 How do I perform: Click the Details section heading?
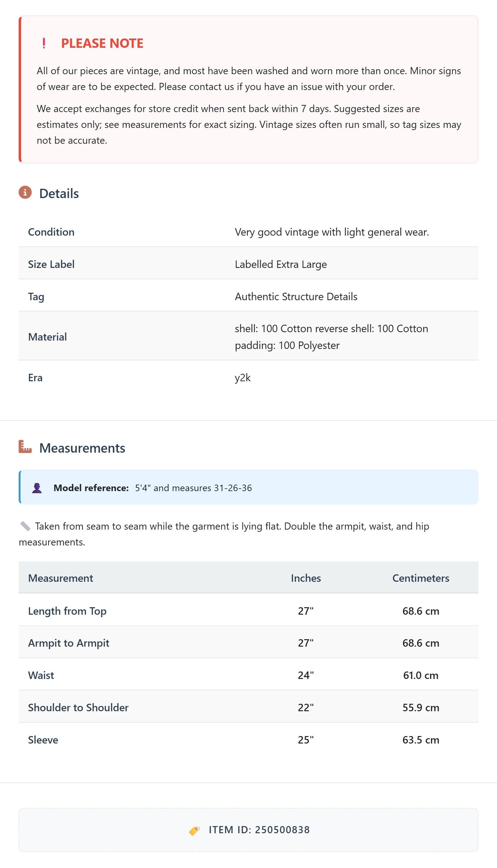tap(59, 193)
